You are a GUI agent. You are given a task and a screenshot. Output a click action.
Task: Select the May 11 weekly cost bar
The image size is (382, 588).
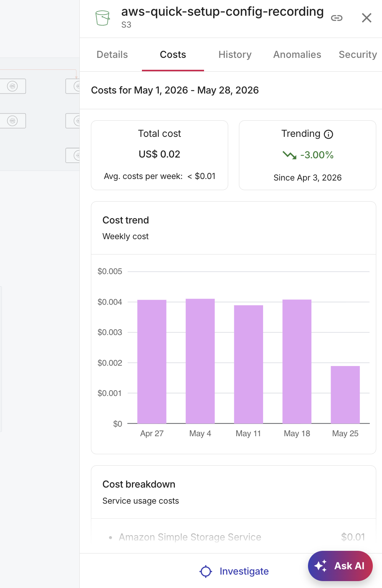249,364
